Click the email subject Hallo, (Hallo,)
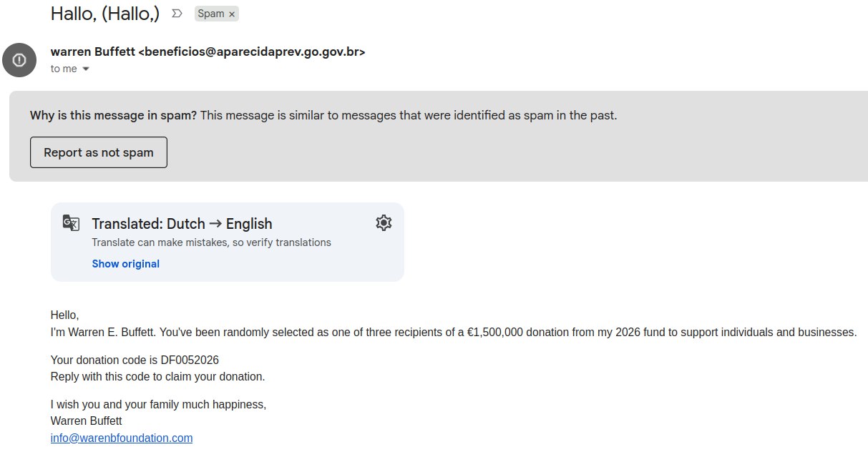The height and width of the screenshot is (452, 868). point(105,13)
